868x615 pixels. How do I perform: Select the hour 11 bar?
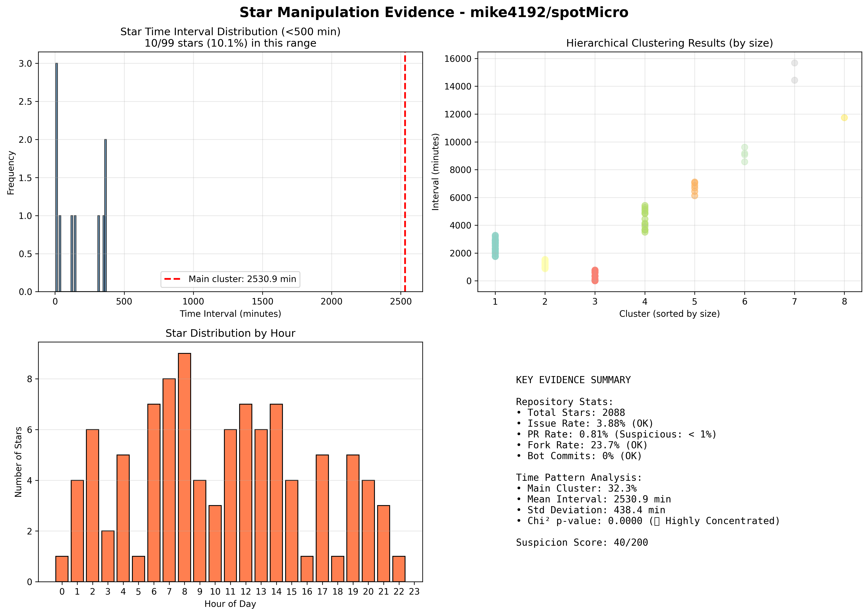[230, 506]
